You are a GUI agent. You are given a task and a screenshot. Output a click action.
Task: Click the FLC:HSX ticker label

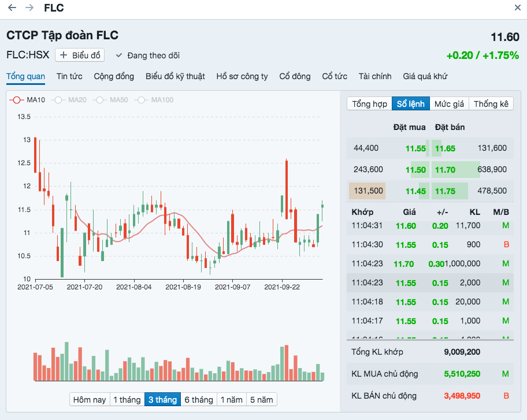28,55
